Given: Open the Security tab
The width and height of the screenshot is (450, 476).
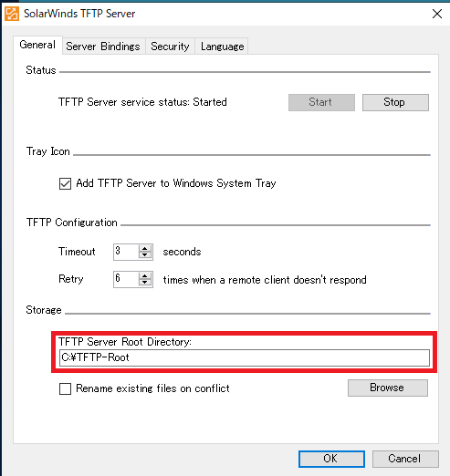Looking at the screenshot, I should click(x=170, y=47).
